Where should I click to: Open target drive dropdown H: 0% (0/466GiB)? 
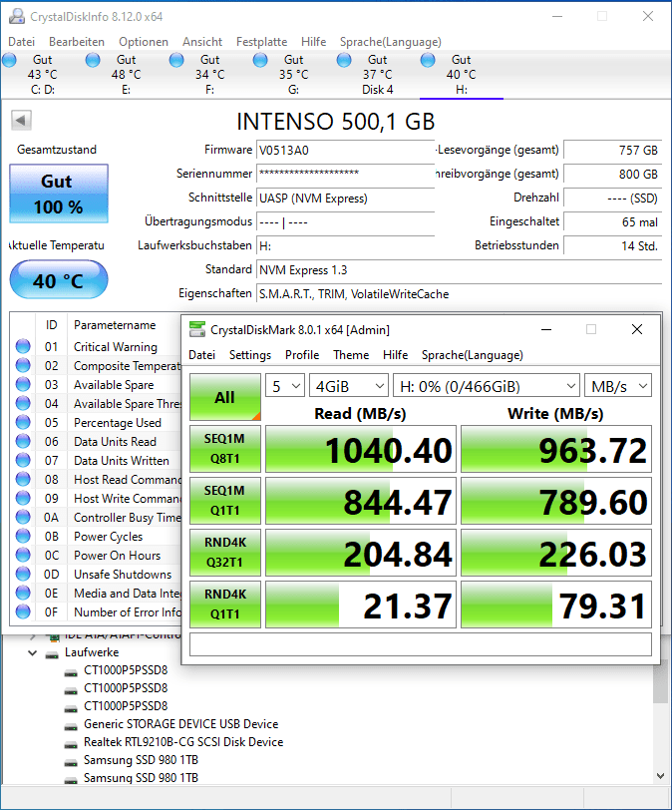coord(487,386)
